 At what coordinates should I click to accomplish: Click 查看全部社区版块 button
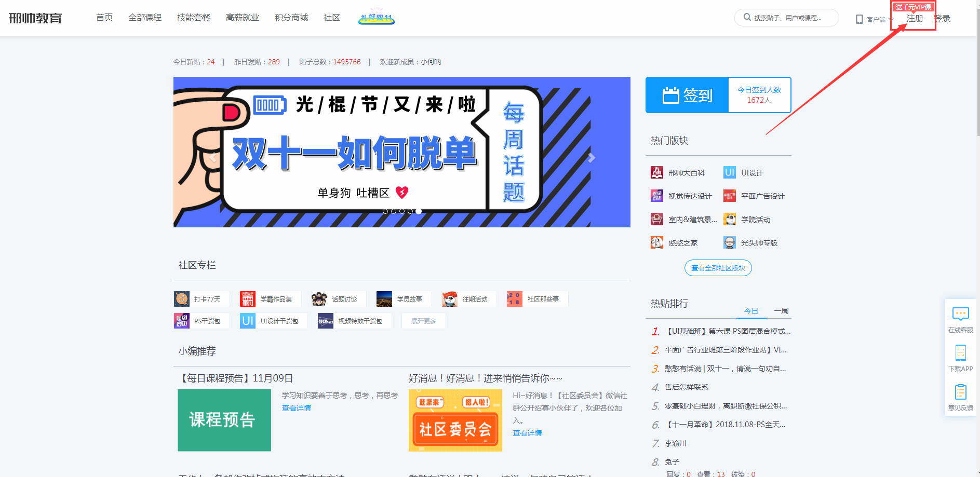(718, 268)
